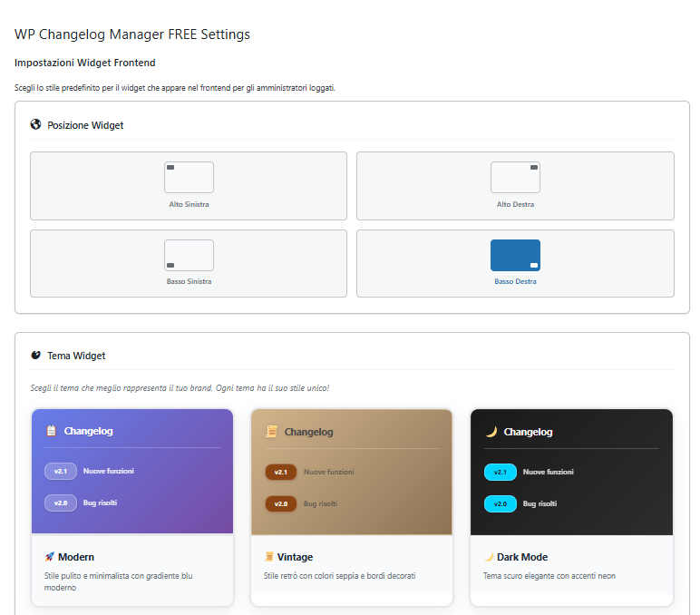Click the v2.1 badge in Vintage preview
This screenshot has width=700, height=615.
tap(281, 472)
